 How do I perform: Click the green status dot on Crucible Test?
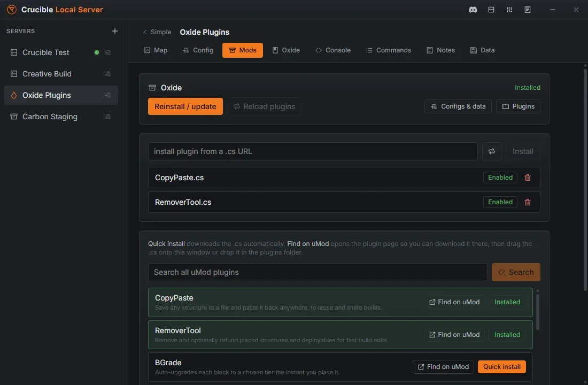click(97, 52)
